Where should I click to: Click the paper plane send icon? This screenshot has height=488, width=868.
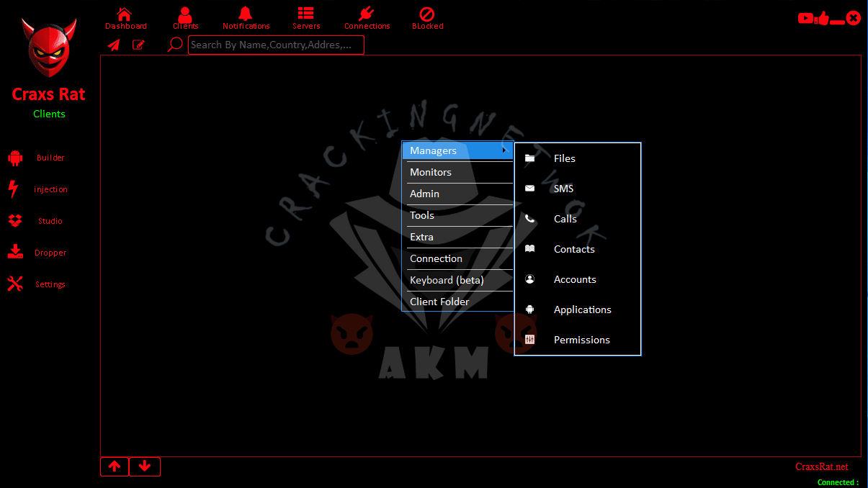114,45
